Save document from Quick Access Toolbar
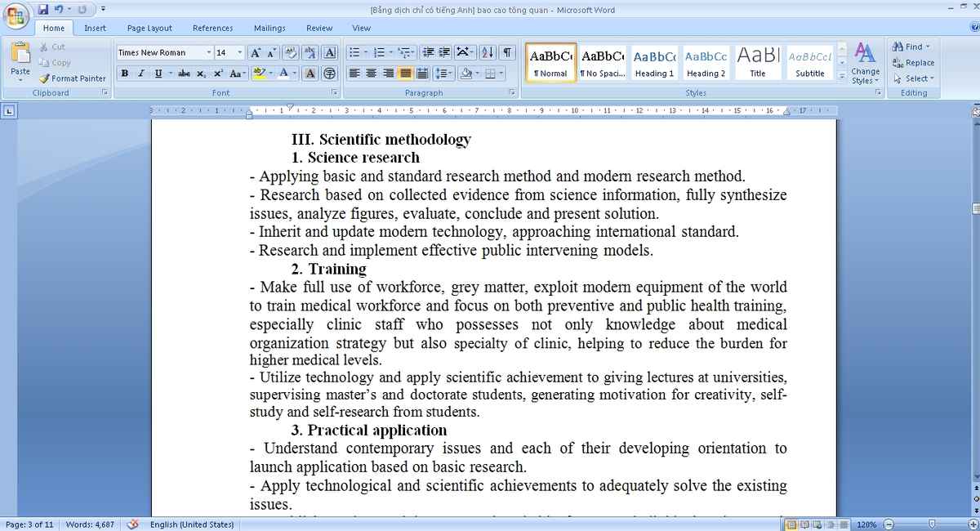The width and height of the screenshot is (980, 531). tap(44, 10)
